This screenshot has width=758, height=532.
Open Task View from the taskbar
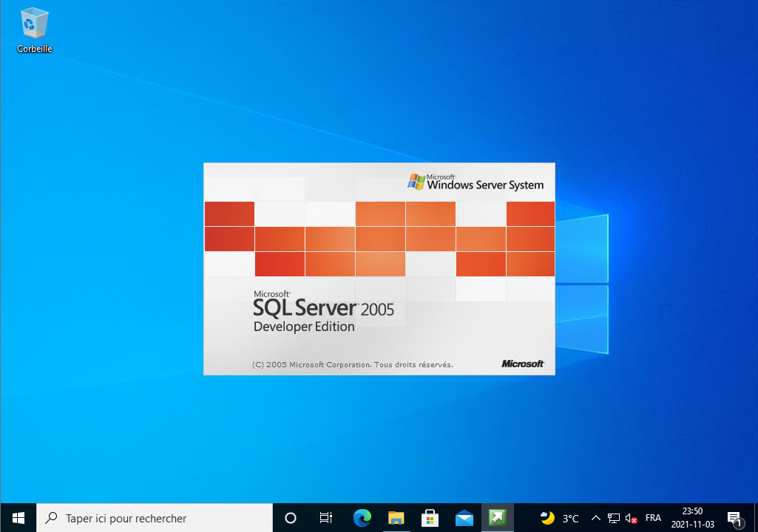coord(325,518)
